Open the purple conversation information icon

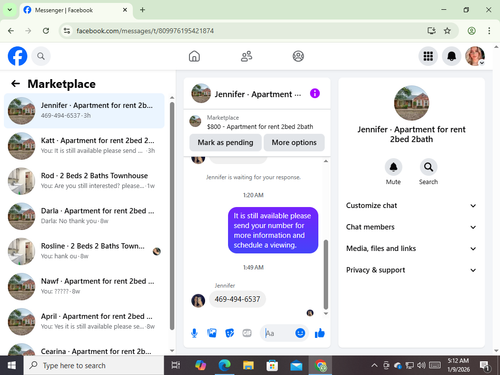(x=315, y=93)
